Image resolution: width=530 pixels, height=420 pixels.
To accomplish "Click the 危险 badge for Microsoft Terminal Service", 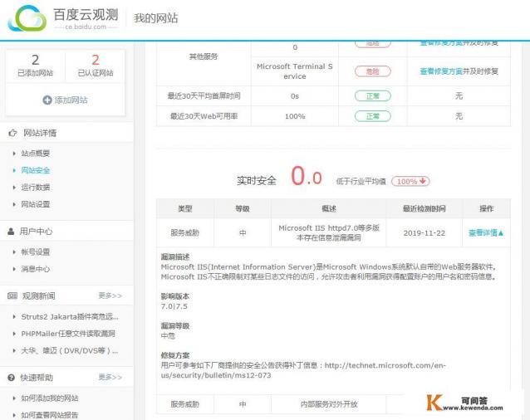I will coord(373,71).
